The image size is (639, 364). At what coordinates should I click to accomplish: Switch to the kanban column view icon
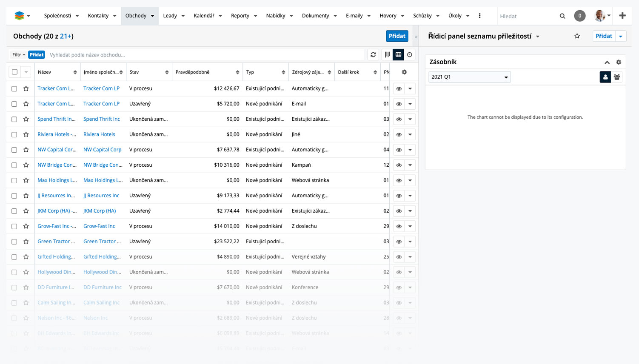pyautogui.click(x=387, y=55)
